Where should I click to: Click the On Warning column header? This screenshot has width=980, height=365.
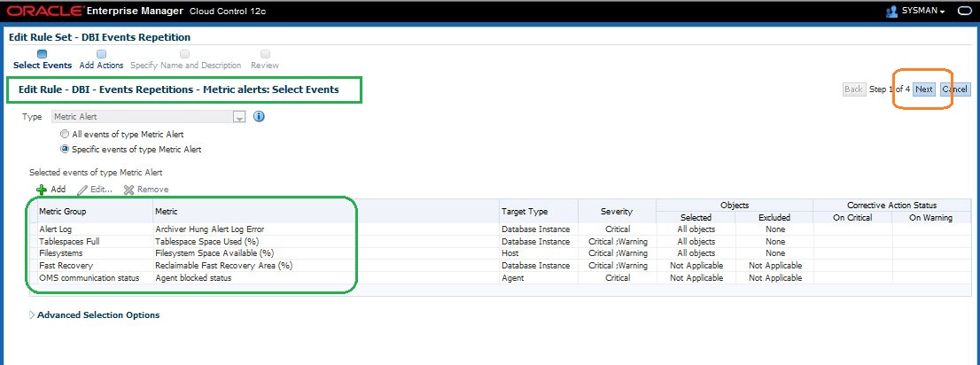931,218
